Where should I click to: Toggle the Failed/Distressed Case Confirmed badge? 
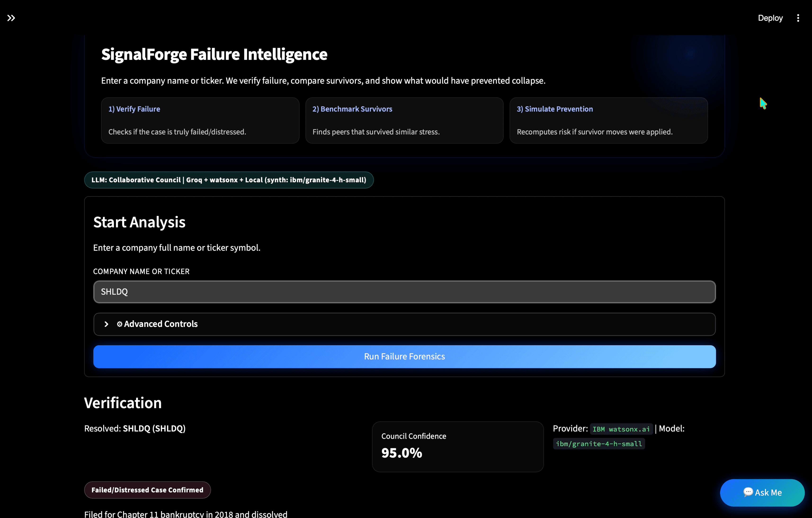[147, 490]
